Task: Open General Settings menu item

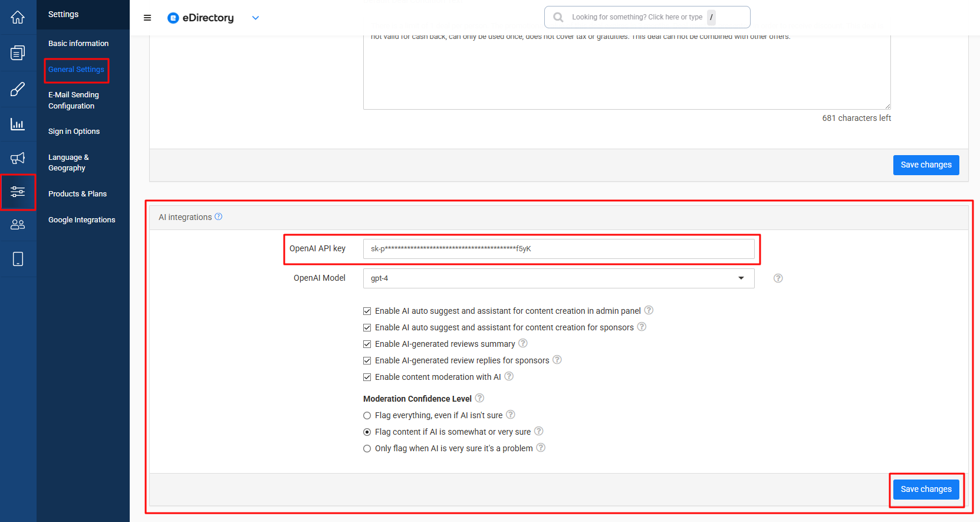Action: tap(76, 70)
